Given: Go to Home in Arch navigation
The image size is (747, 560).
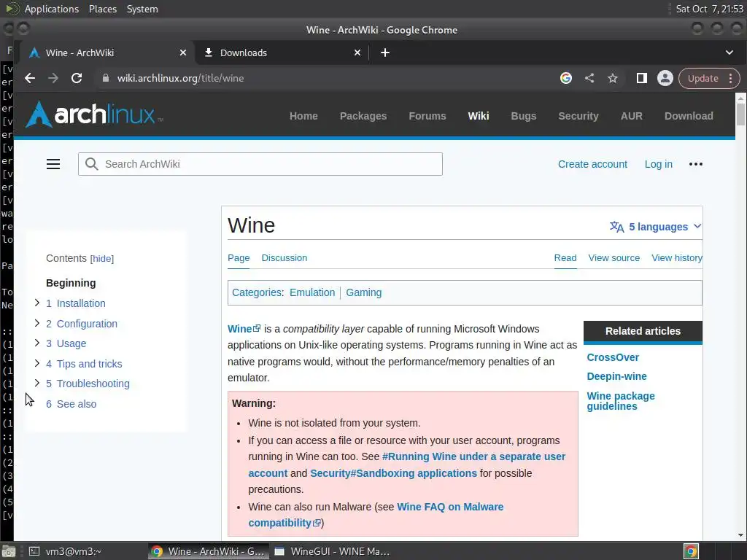Looking at the screenshot, I should [x=303, y=116].
